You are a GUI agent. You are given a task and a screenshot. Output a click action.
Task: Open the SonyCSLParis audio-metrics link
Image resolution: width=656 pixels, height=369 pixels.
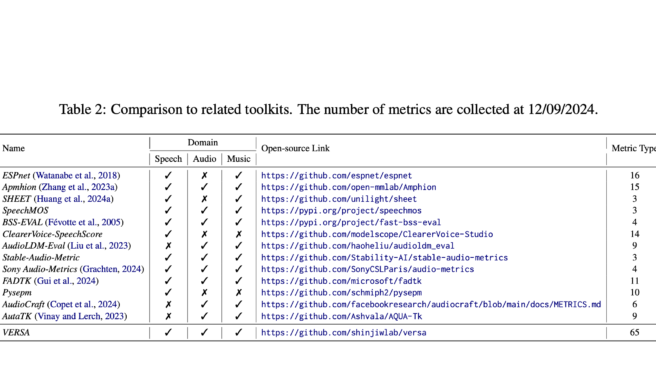coord(367,269)
